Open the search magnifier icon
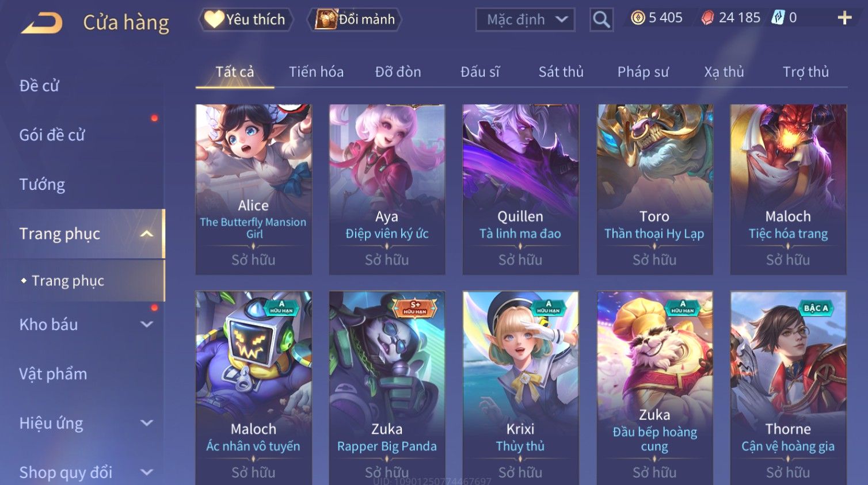 coord(601,20)
